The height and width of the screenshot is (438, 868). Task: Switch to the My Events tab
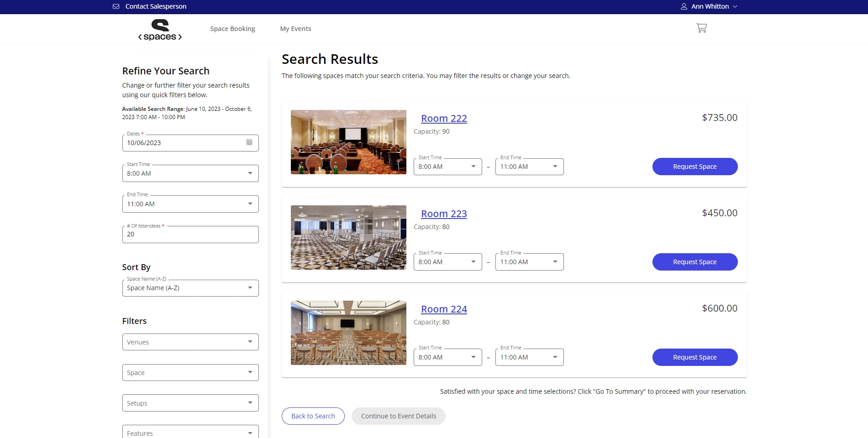pos(295,28)
